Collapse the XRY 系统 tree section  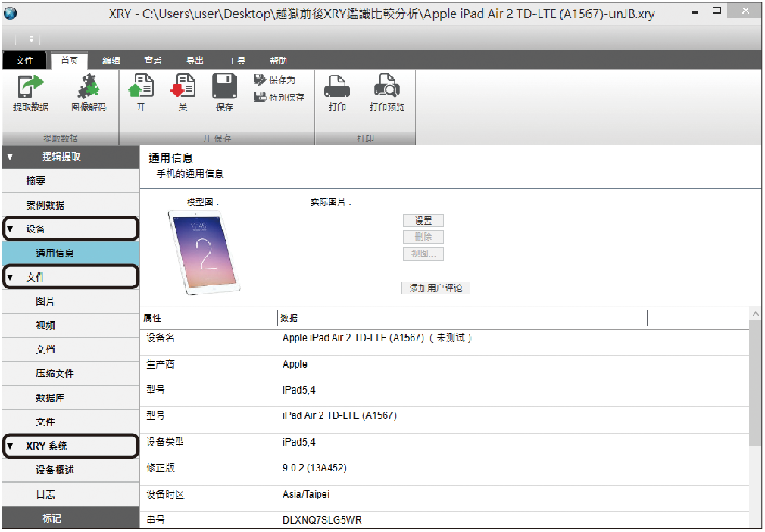[x=70, y=446]
